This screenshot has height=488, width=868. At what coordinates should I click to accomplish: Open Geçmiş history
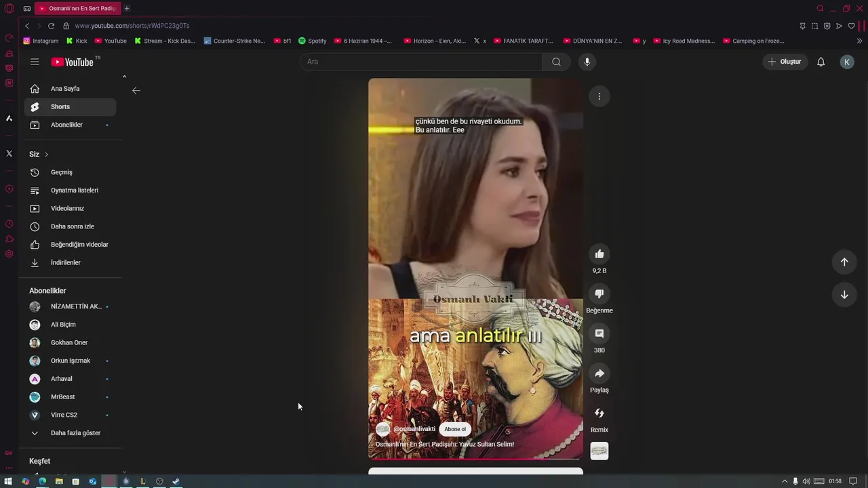click(70, 172)
